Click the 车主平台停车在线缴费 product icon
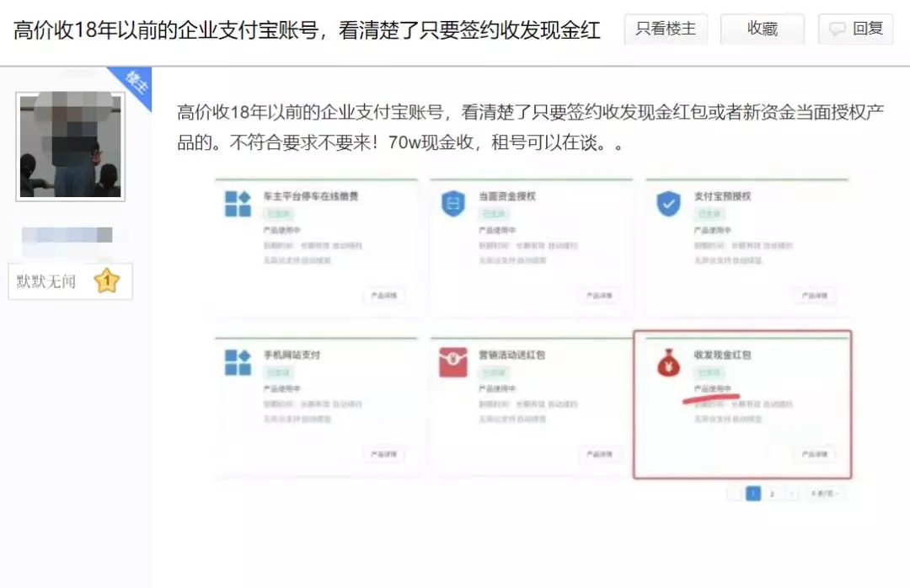The image size is (910, 588). point(238,204)
